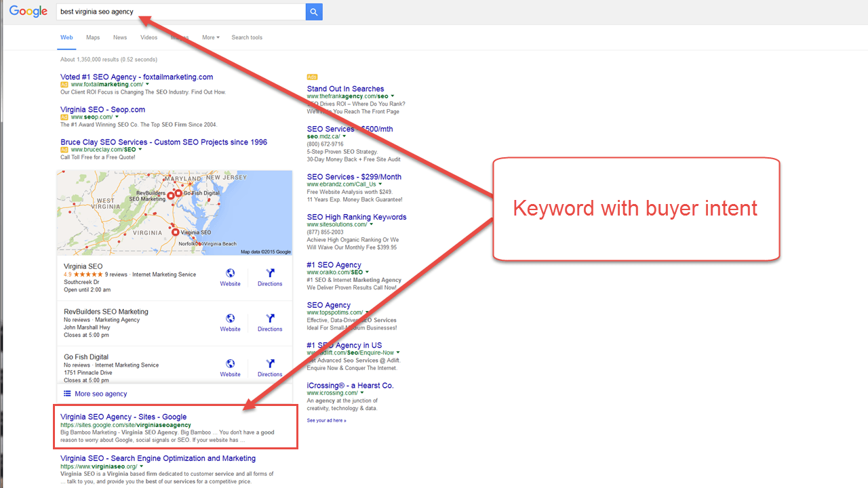Click the map showing Virginia SEO locations

click(174, 213)
